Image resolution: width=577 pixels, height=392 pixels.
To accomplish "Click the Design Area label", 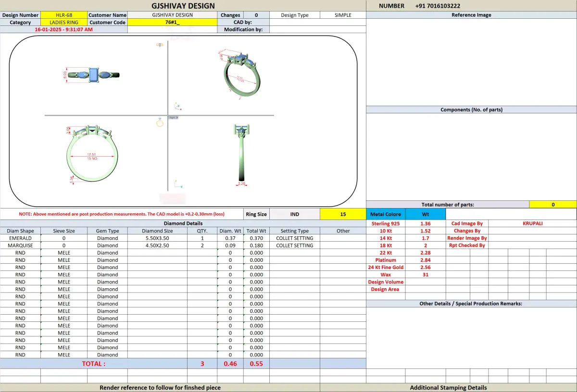I will coord(386,289).
